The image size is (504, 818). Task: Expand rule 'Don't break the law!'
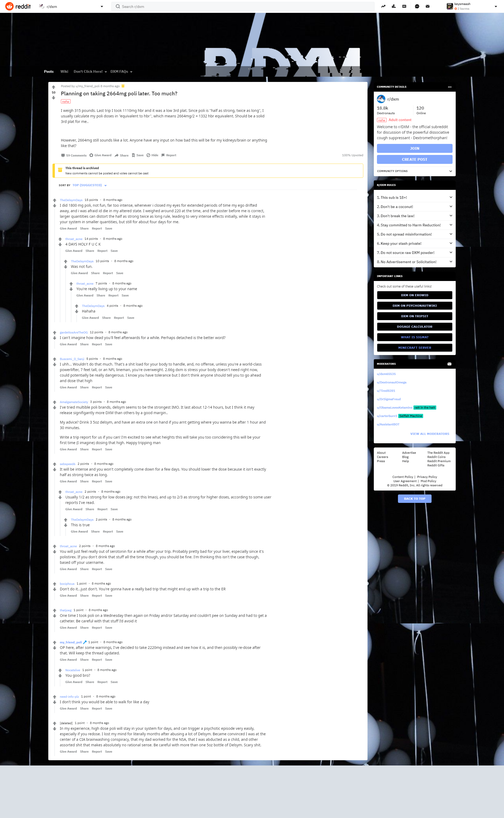pyautogui.click(x=415, y=216)
